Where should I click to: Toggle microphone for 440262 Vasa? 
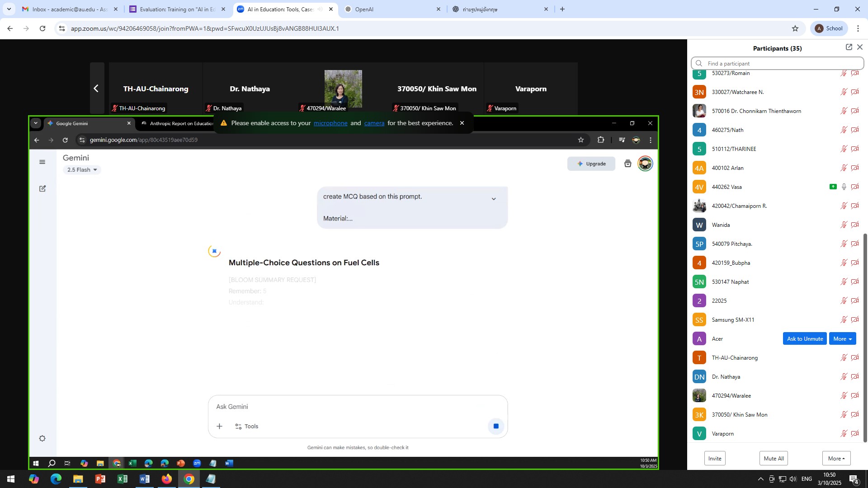(x=844, y=187)
